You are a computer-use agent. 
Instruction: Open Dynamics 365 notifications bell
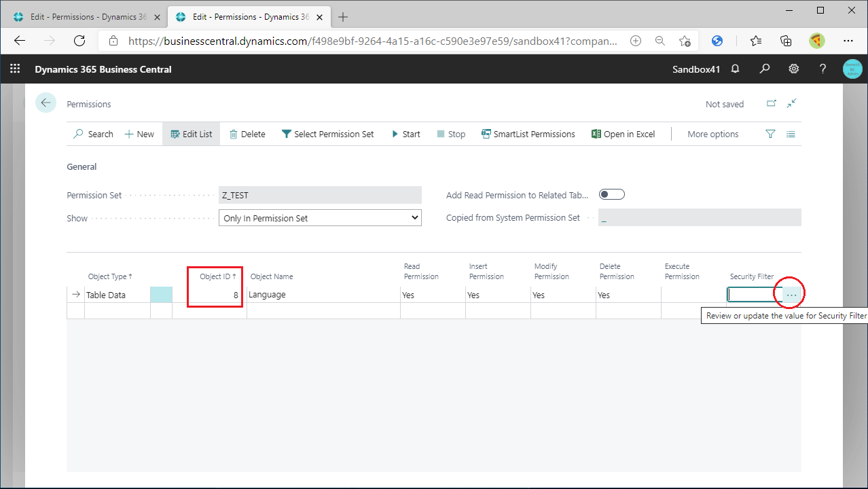pos(735,69)
